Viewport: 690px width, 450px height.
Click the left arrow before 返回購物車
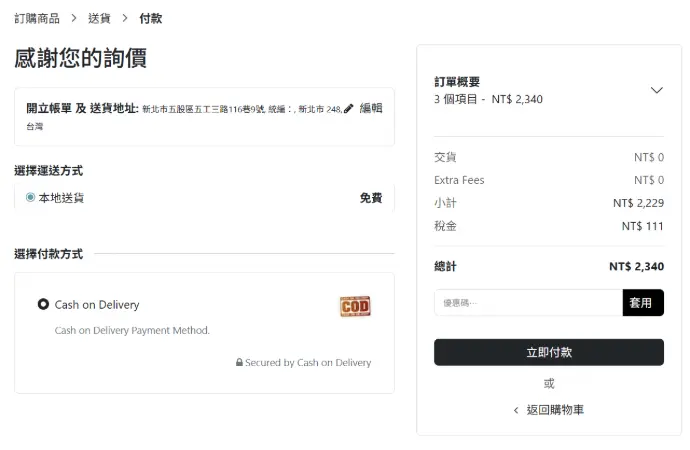pos(516,410)
